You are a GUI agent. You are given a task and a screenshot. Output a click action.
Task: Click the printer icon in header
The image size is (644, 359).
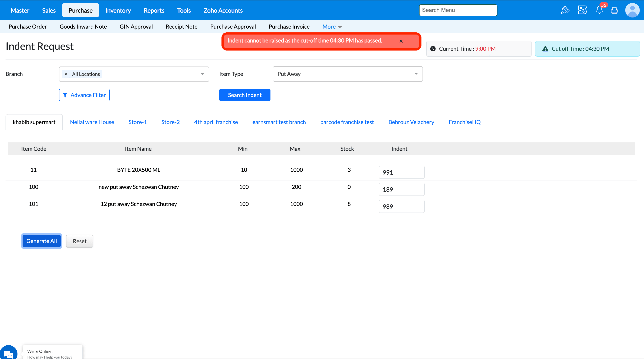click(x=614, y=10)
